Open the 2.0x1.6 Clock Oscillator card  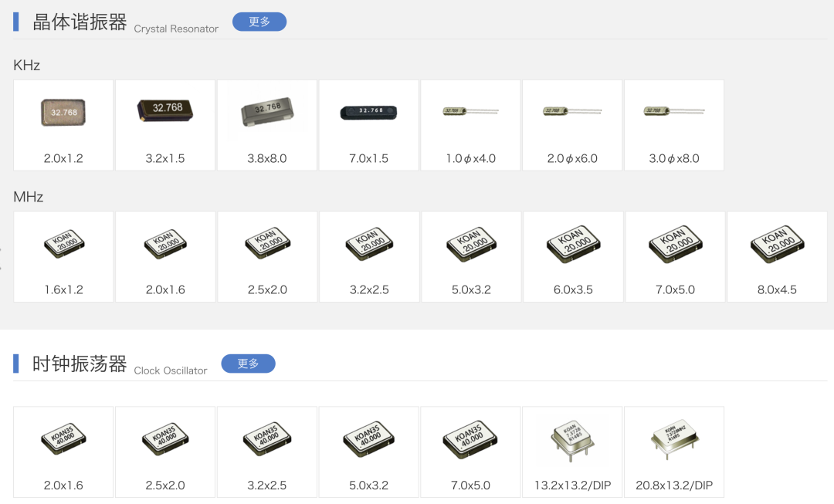(x=63, y=452)
